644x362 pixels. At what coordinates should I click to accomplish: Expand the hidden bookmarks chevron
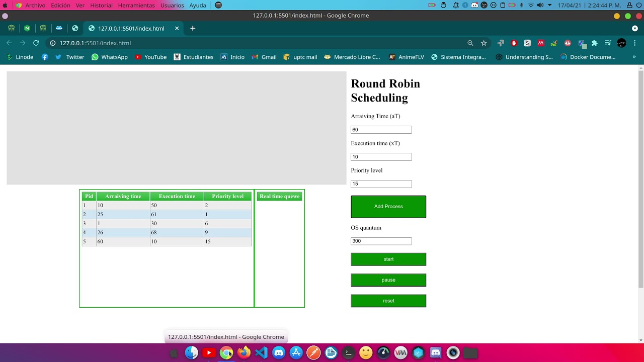click(x=634, y=57)
